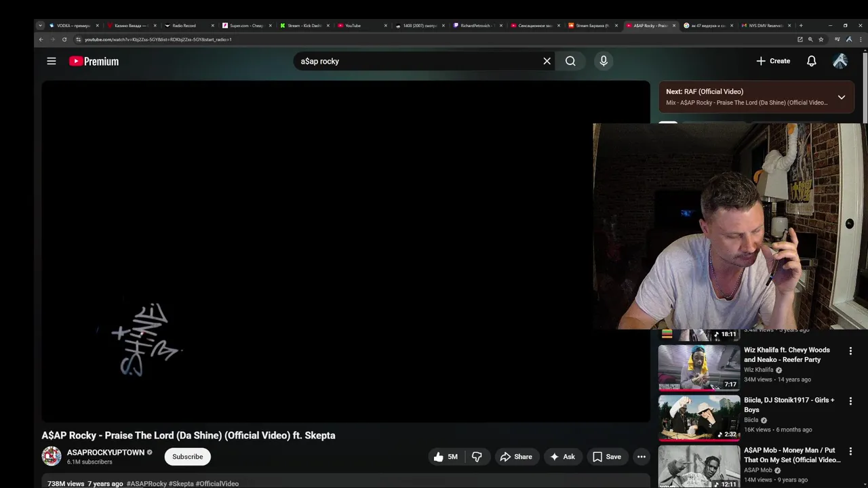868x488 pixels.
Task: Open the account avatar menu
Action: point(840,61)
